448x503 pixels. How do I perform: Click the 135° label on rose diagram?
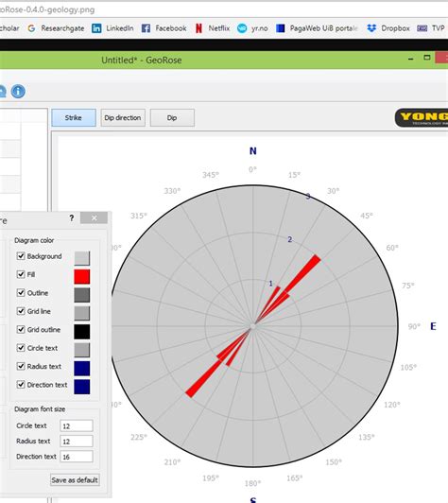(x=366, y=437)
